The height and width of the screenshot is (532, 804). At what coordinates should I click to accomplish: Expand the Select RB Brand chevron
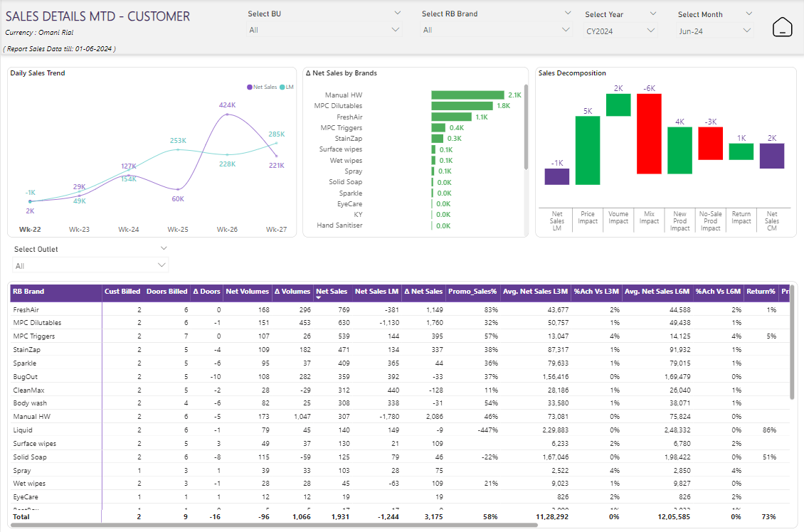567,13
